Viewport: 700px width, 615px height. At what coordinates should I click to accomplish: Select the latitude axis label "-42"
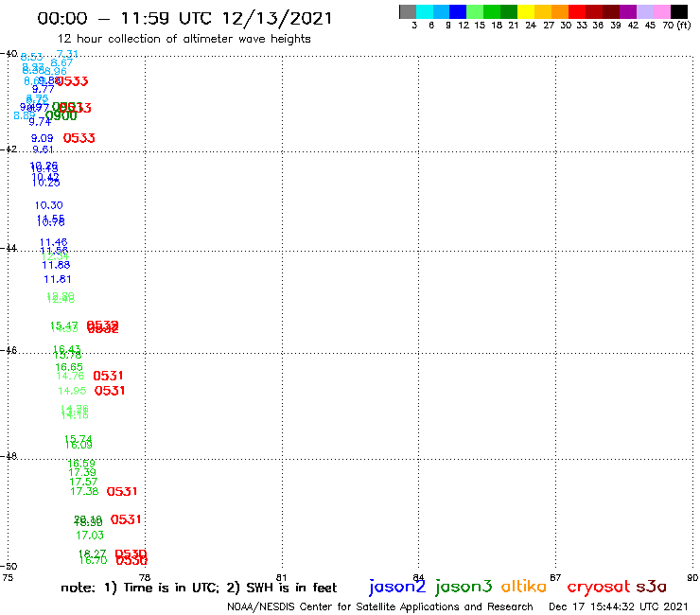click(x=9, y=149)
